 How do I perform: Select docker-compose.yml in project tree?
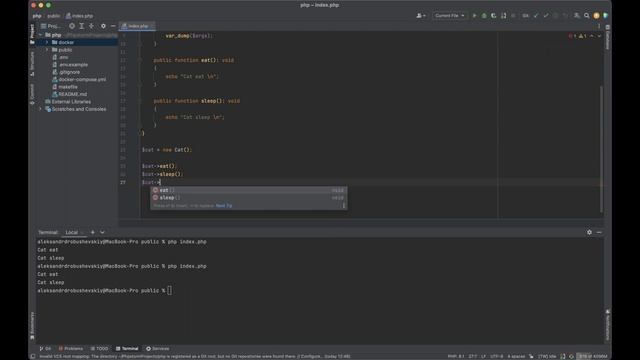79,79
